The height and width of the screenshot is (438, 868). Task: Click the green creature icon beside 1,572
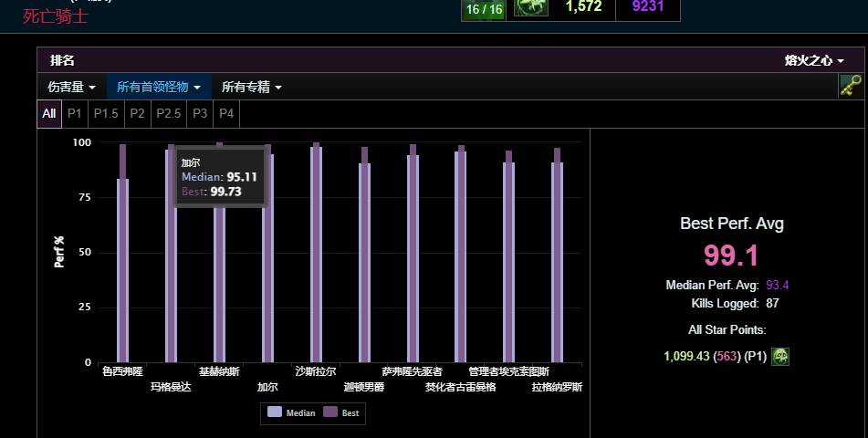(x=531, y=7)
